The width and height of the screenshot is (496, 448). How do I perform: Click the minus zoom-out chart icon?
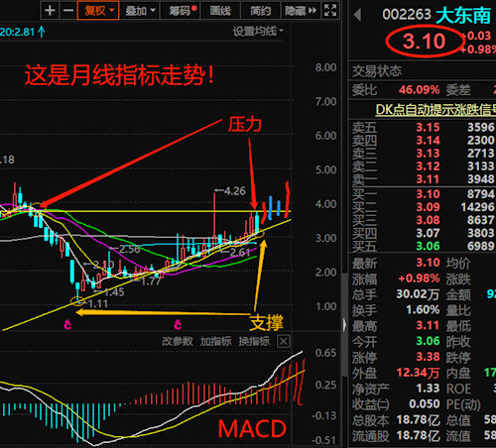point(68,11)
